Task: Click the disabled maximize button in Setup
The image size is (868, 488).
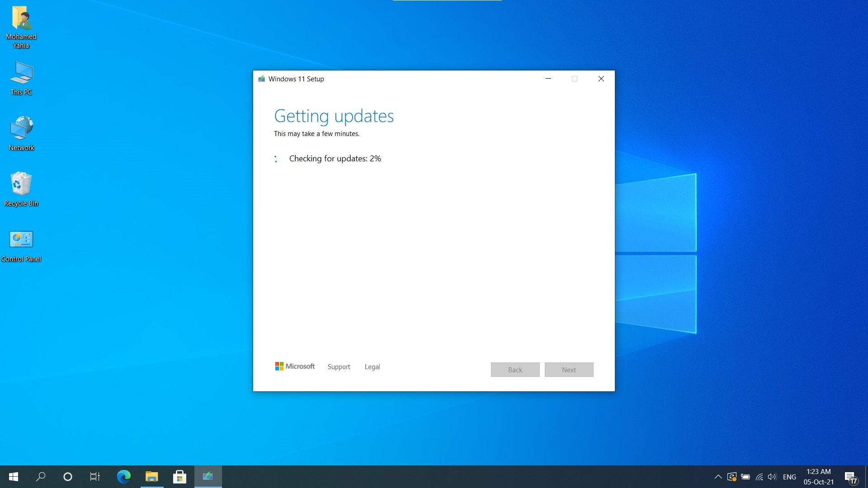Action: 575,79
